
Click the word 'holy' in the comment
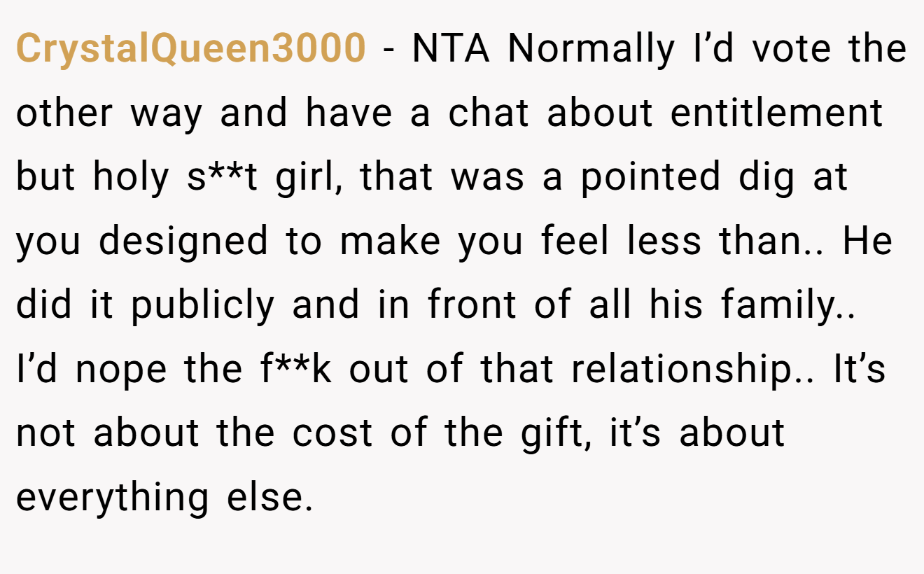(x=131, y=178)
